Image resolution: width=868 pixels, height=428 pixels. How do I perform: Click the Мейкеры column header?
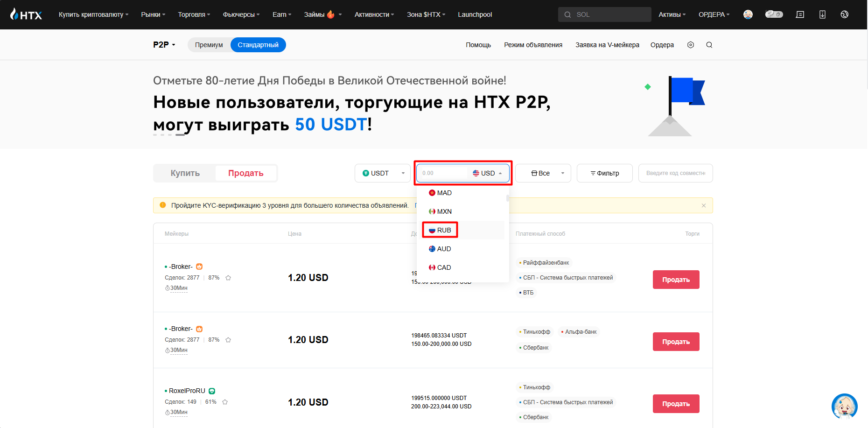tap(176, 234)
